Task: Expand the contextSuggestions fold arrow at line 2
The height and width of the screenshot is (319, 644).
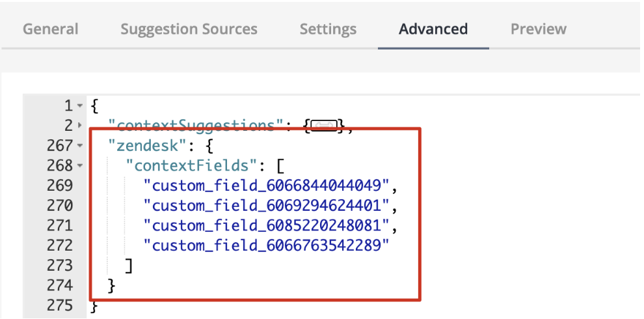Action: (x=79, y=126)
